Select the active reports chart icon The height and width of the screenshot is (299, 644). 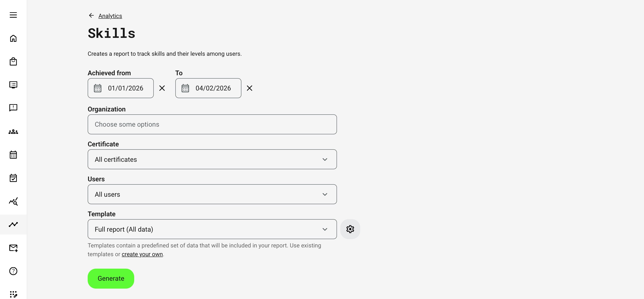pos(13,224)
